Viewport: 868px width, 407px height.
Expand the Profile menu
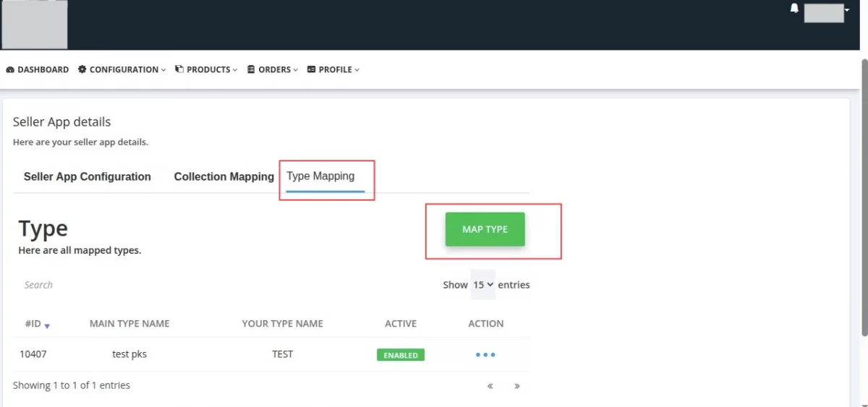(333, 69)
